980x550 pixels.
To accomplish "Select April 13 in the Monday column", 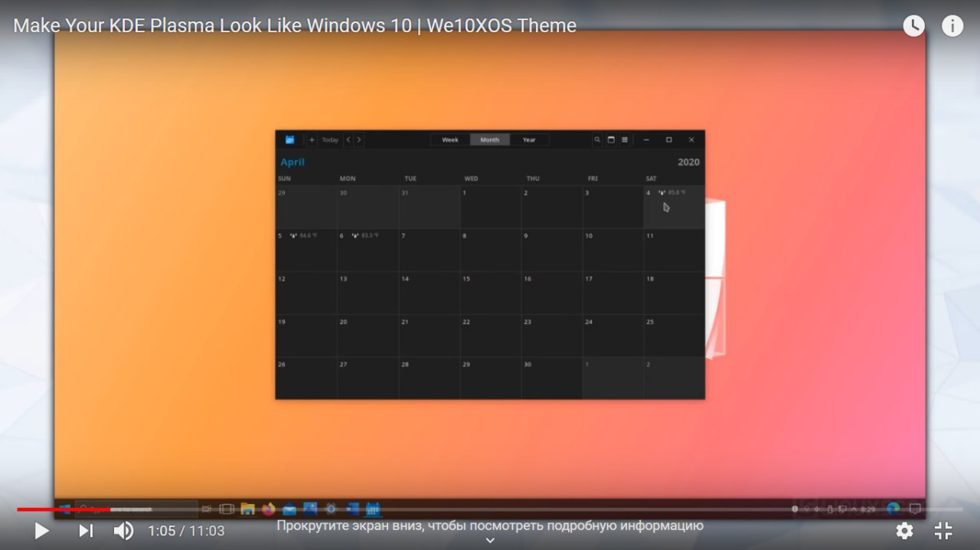I will click(368, 292).
